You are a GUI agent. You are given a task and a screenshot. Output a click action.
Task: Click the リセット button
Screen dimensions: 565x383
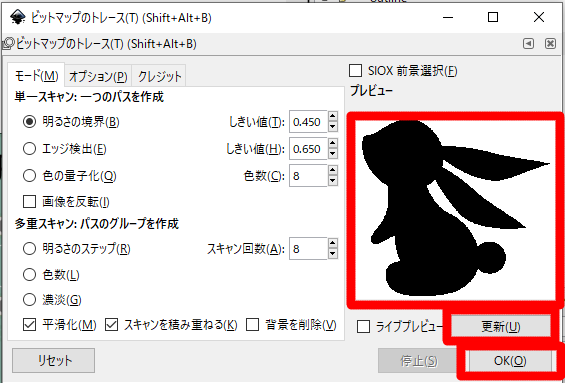tap(54, 360)
